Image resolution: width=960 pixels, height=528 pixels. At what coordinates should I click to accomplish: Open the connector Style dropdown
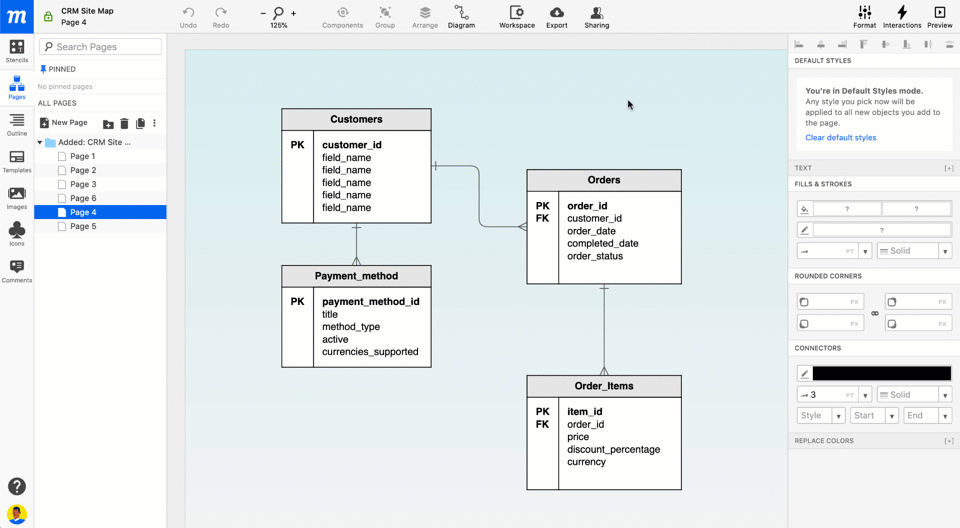coord(821,416)
